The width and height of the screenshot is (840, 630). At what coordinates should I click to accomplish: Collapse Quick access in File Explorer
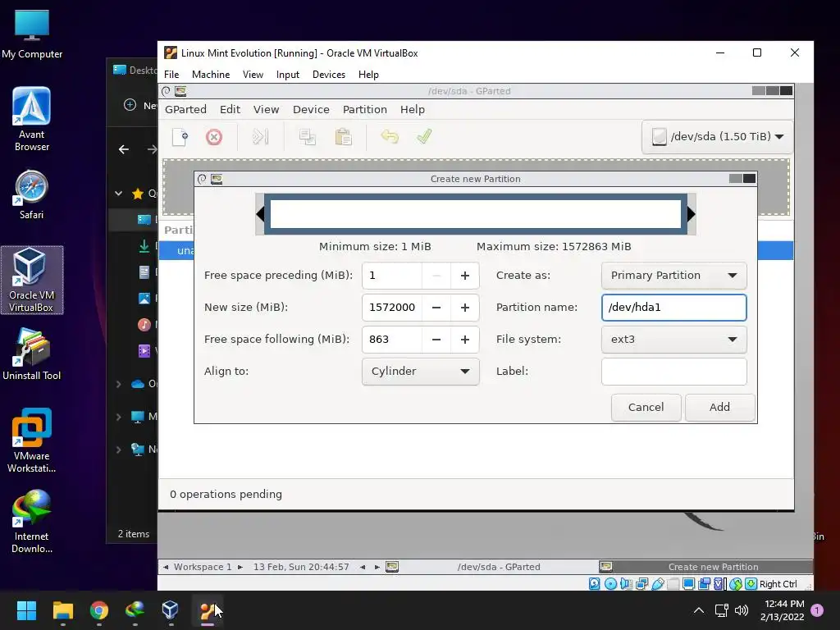pos(118,194)
